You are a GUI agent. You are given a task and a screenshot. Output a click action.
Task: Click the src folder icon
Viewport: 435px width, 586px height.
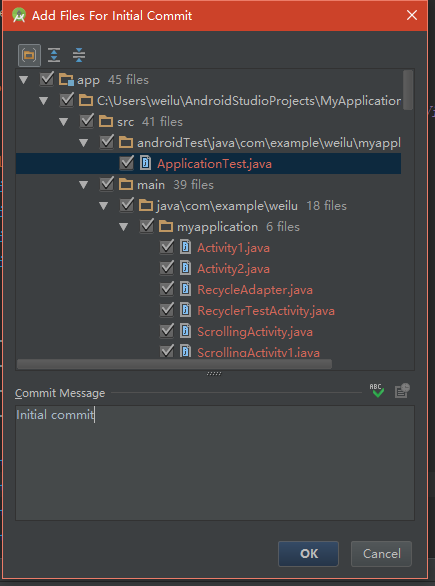(106, 121)
